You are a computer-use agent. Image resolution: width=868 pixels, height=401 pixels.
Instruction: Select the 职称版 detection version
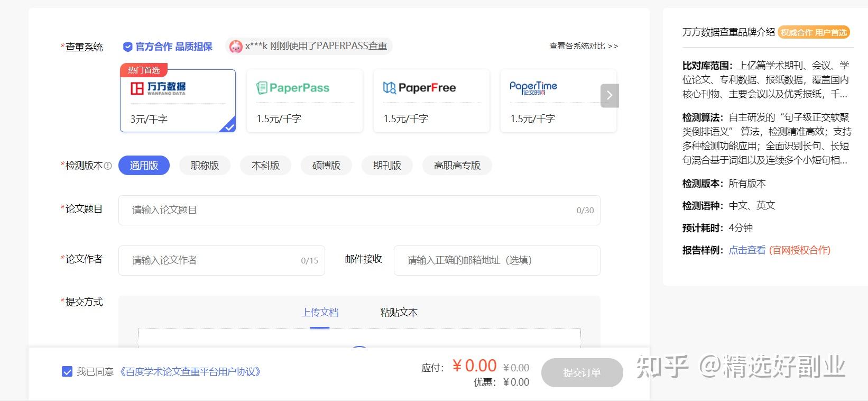pos(205,166)
